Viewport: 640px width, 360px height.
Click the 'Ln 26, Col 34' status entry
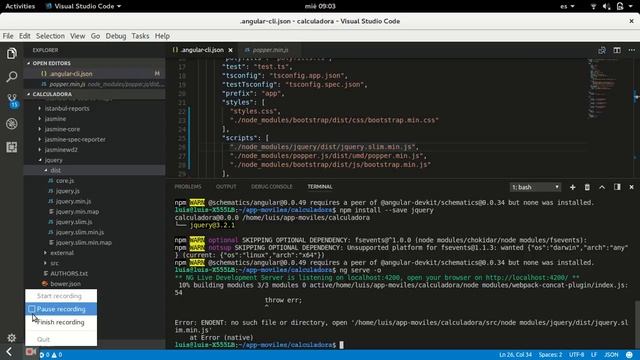[516, 355]
